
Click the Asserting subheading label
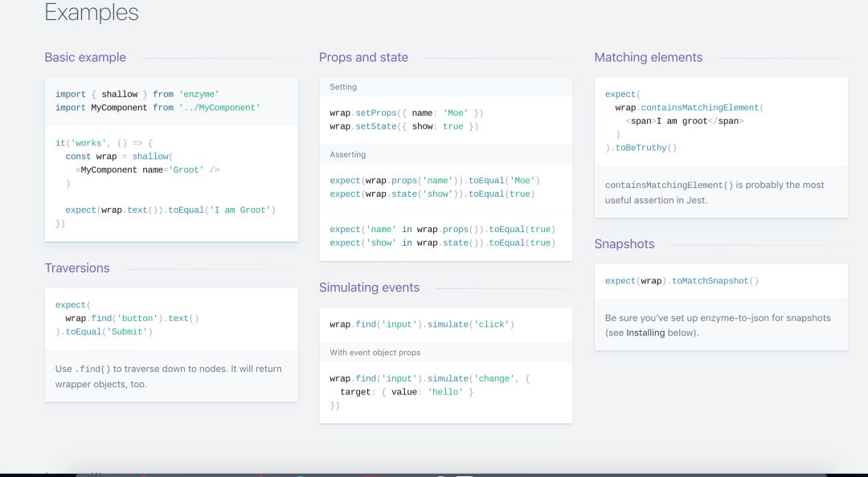click(348, 154)
